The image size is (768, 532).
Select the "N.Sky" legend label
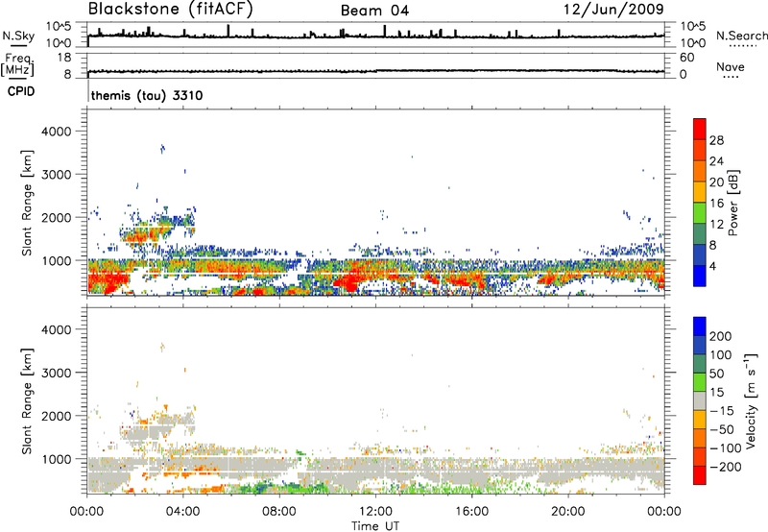click(x=18, y=36)
